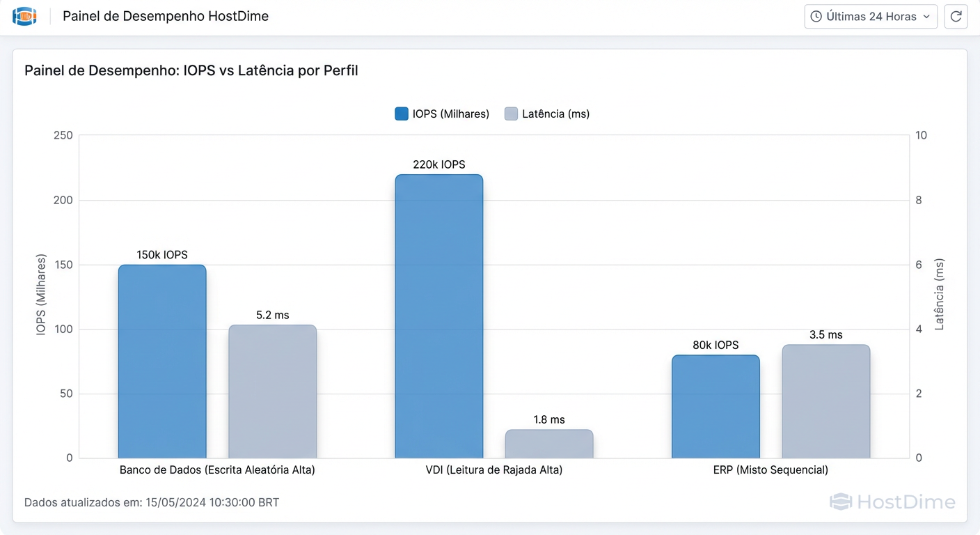Toggle the Latência (ms) series visibility
The height and width of the screenshot is (535, 980).
tap(547, 114)
